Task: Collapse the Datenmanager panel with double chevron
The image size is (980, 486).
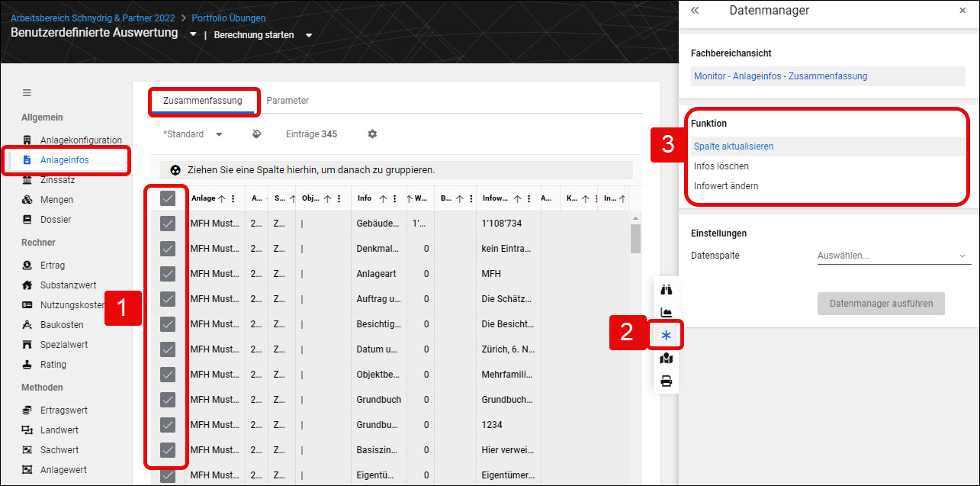Action: pyautogui.click(x=695, y=11)
